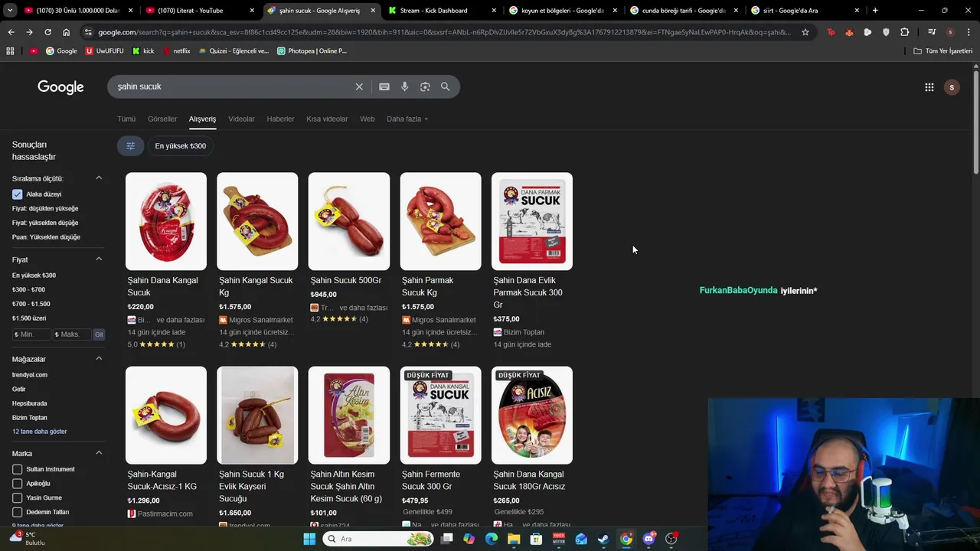Open File Explorer from the taskbar
This screenshot has width=980, height=551.
(x=514, y=539)
